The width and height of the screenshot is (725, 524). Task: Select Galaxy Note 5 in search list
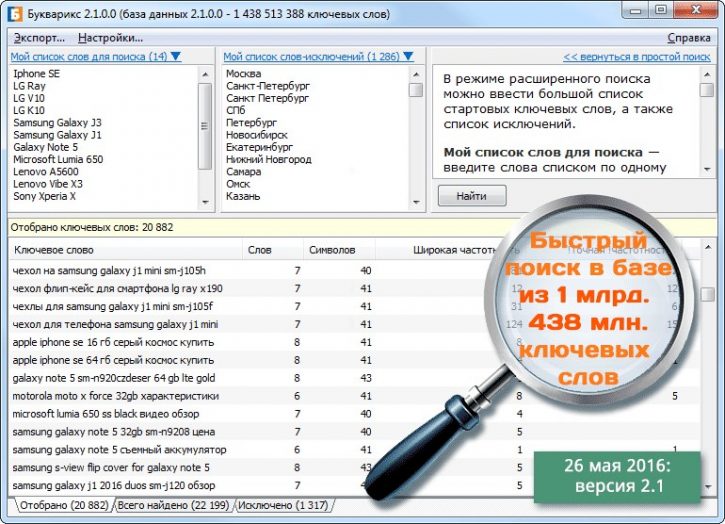click(x=45, y=147)
